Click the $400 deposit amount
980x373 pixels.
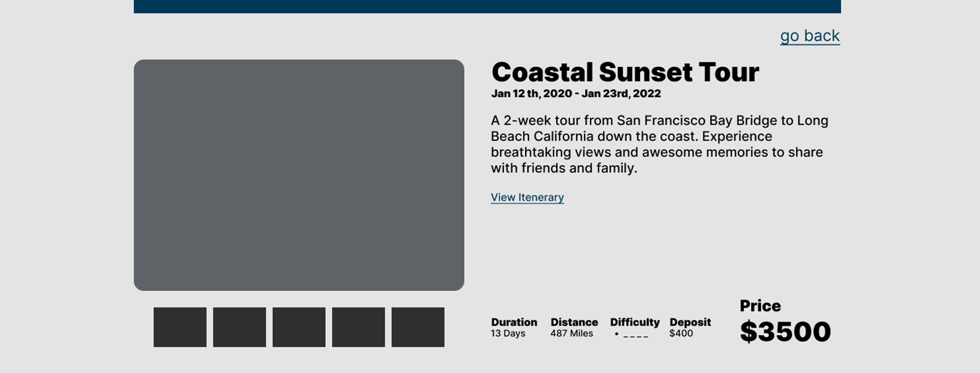click(681, 333)
